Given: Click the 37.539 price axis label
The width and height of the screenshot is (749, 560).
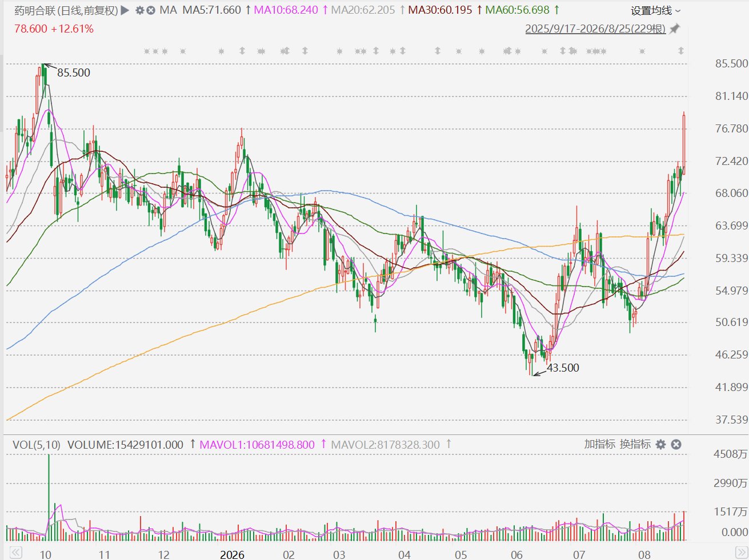Looking at the screenshot, I should (731, 420).
